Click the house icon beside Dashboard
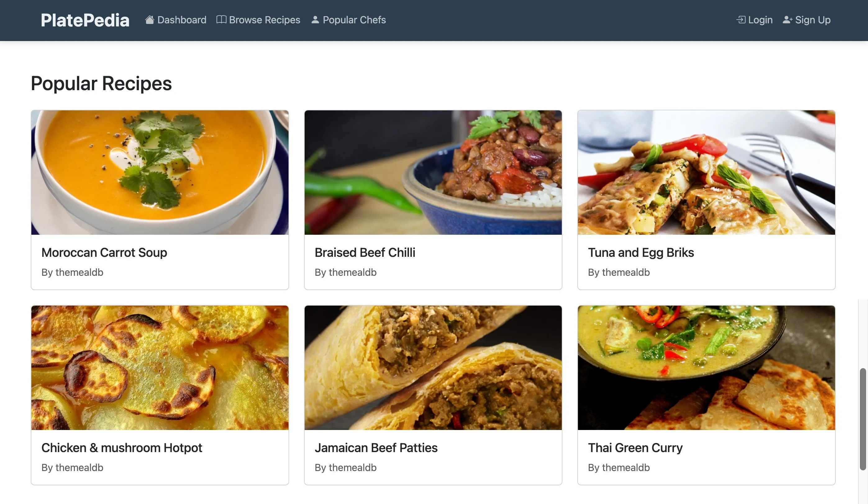Viewport: 868px width, 504px height. click(149, 20)
